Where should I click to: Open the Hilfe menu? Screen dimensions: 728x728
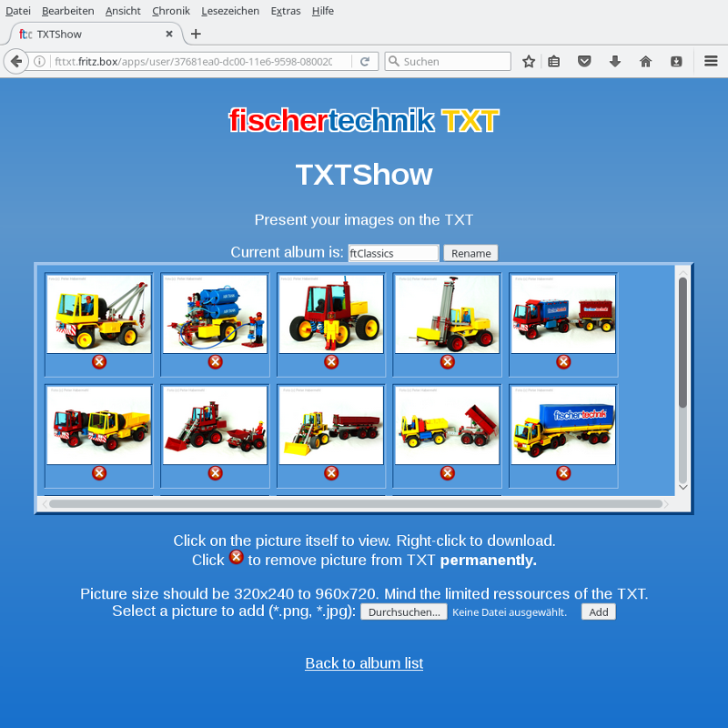323,11
